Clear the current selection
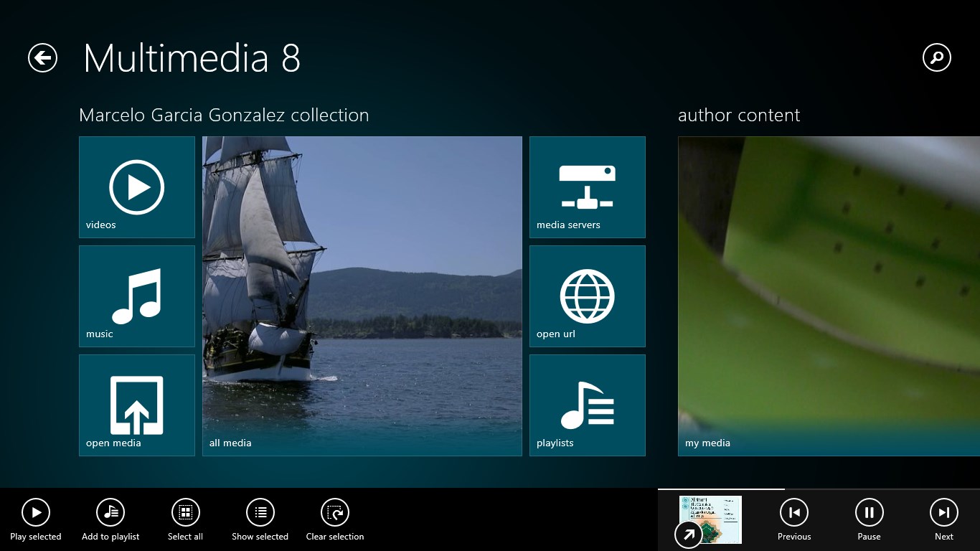Viewport: 980px width, 551px height. [x=334, y=512]
